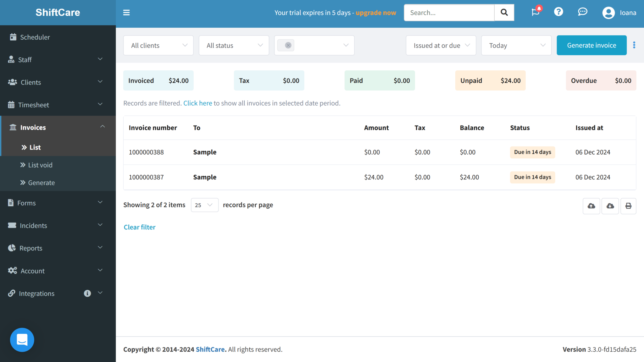Screen dimensions: 644x362
Task: Open the Reports section
Action: [31, 248]
